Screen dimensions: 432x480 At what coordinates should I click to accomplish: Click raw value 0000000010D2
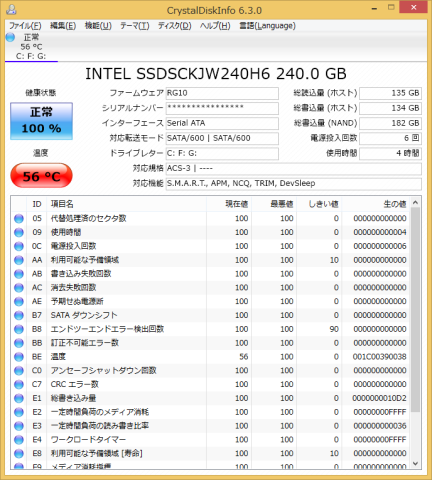(380, 398)
